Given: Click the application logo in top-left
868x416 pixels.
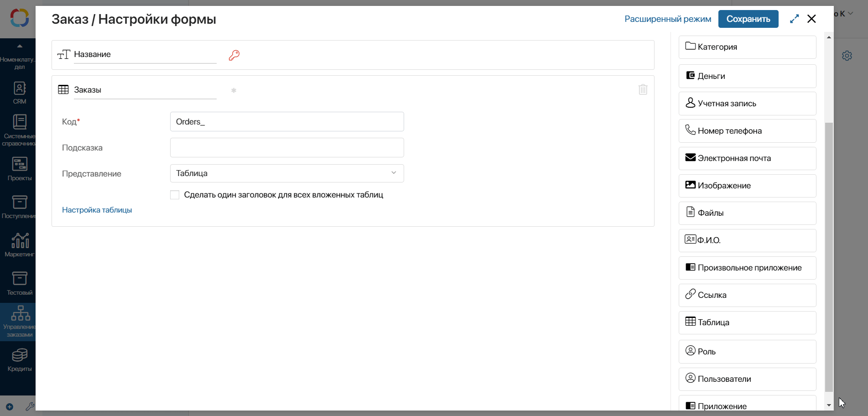Looking at the screenshot, I should click(20, 18).
